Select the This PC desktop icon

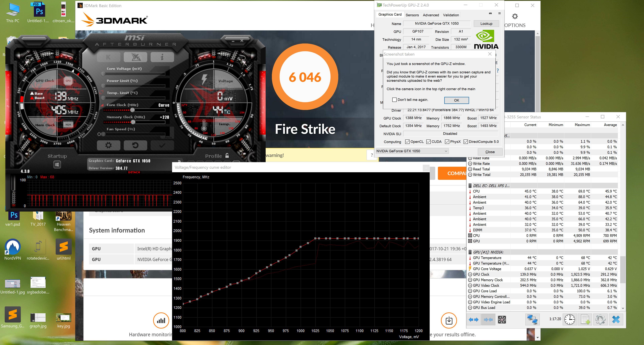13,12
